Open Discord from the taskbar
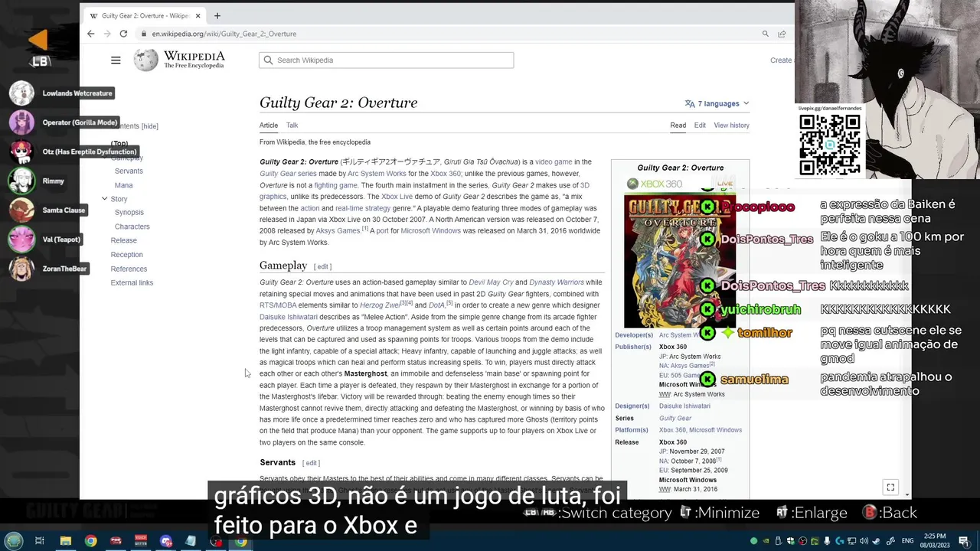Image resolution: width=980 pixels, height=551 pixels. (x=165, y=541)
